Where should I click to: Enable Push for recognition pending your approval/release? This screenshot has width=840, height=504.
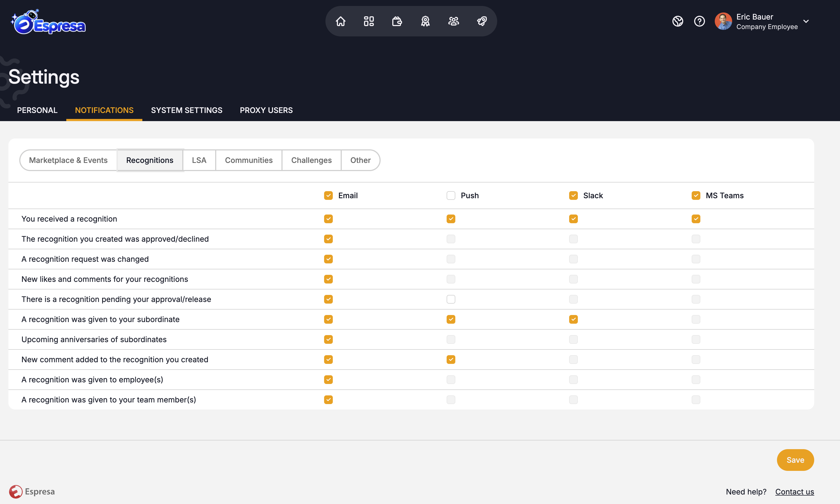tap(451, 299)
